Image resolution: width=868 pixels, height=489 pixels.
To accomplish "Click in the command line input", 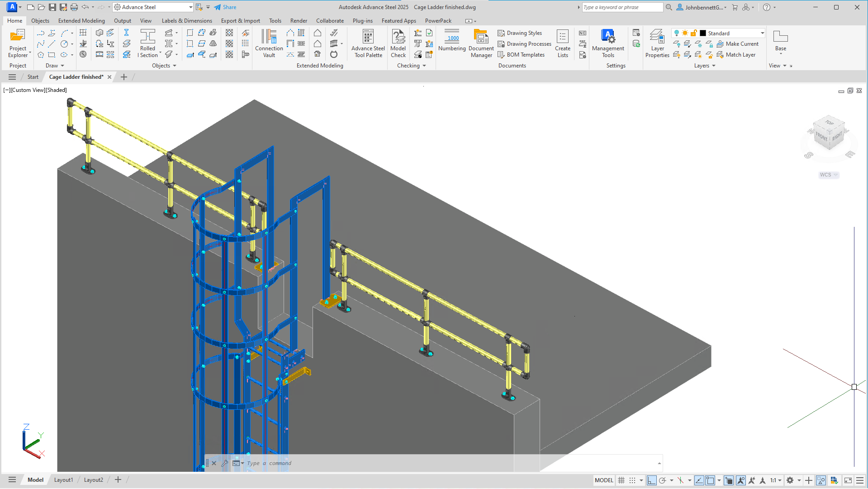I will coord(450,463).
